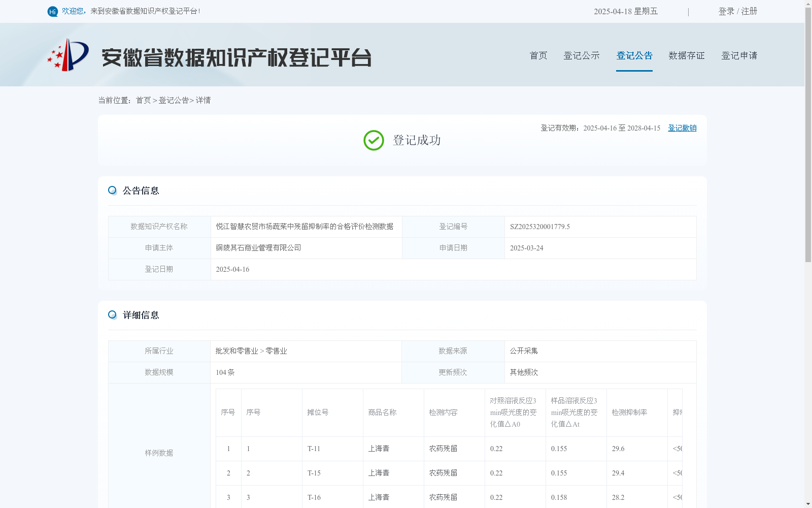Click 登记公告 in the breadcrumb
Screen dimensions: 812x508
pos(174,101)
